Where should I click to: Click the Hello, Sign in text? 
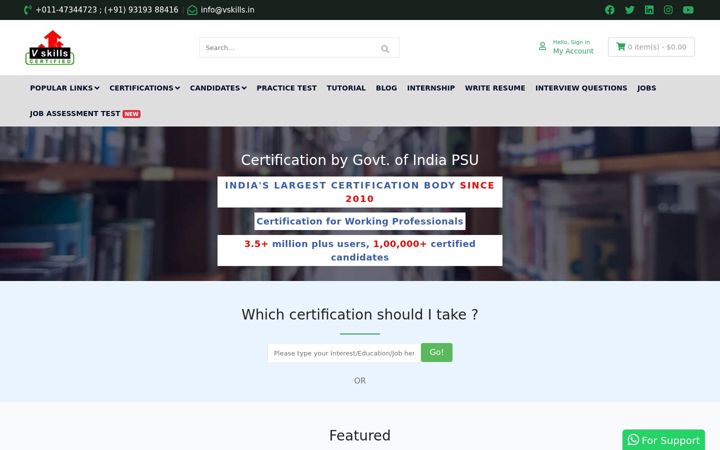click(x=571, y=42)
